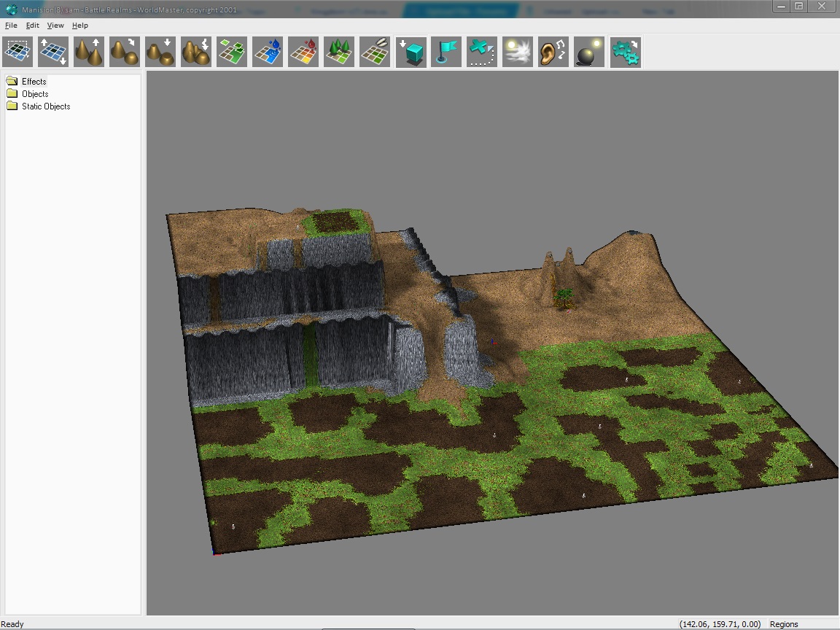Viewport: 840px width, 630px height.
Task: Select the ear sound tool
Action: pyautogui.click(x=553, y=52)
